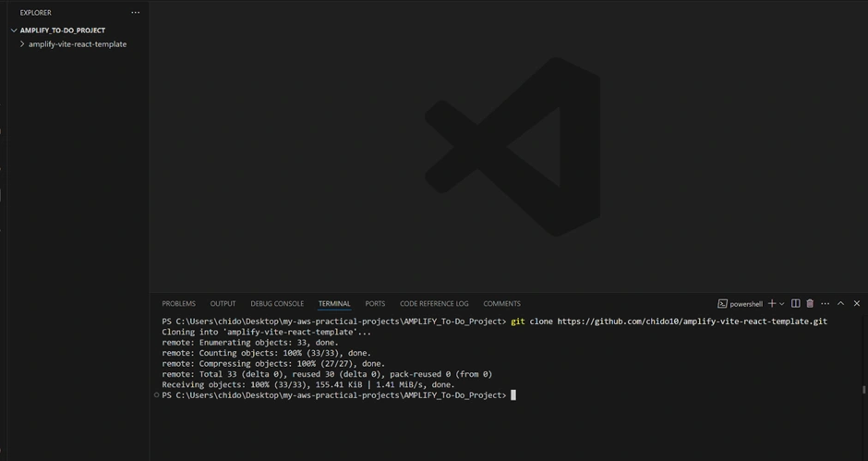Open the GitHub repository URL link

click(x=692, y=321)
